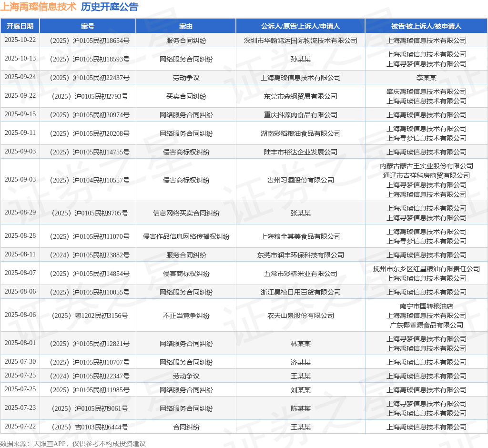Click defendant "抚州市东乡区红星粮油有限责任公司"
The width and height of the screenshot is (488, 448).
coord(427,269)
